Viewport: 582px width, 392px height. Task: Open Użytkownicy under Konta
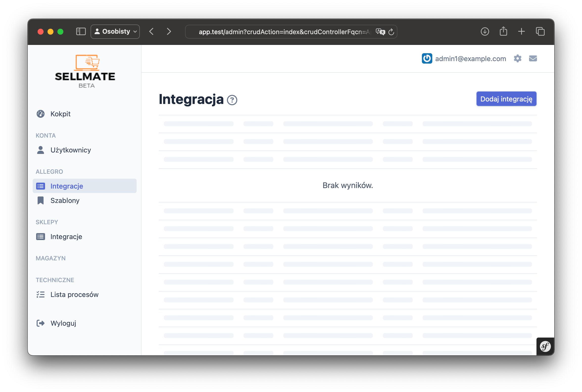coord(84,150)
